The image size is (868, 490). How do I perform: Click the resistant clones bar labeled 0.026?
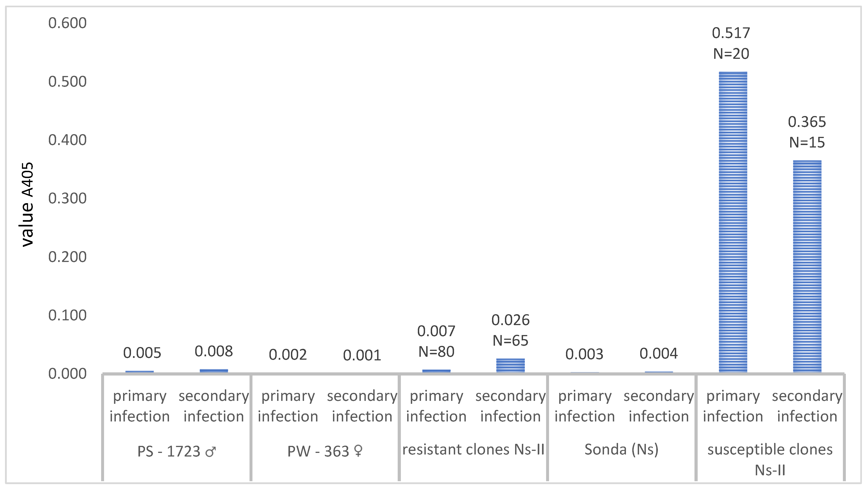point(511,366)
